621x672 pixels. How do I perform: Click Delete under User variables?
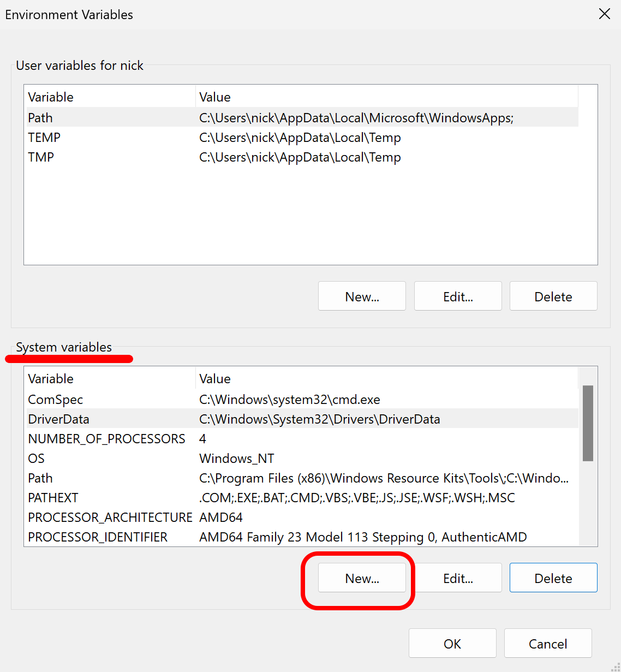(x=553, y=296)
